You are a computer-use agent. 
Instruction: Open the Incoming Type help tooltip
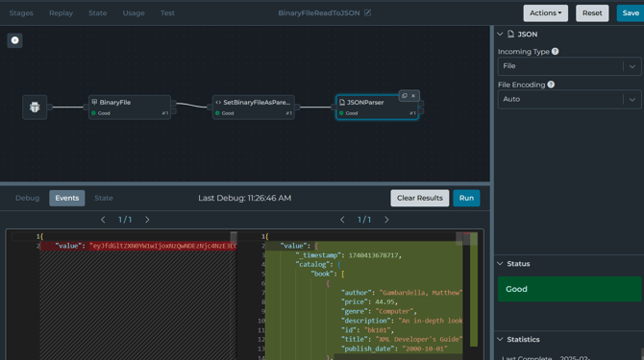[x=555, y=51]
